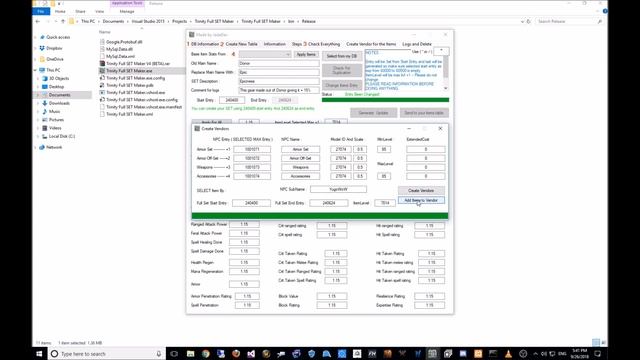640x360 pixels.
Task: Click taskbar Type here to search box
Action: tap(107, 353)
